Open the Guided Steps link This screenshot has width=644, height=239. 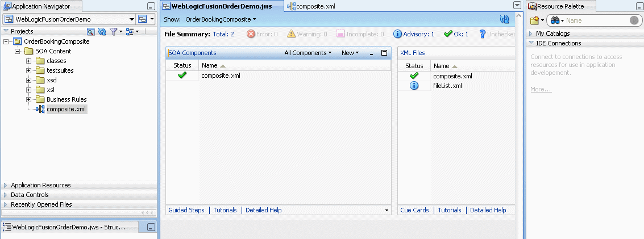tap(186, 210)
